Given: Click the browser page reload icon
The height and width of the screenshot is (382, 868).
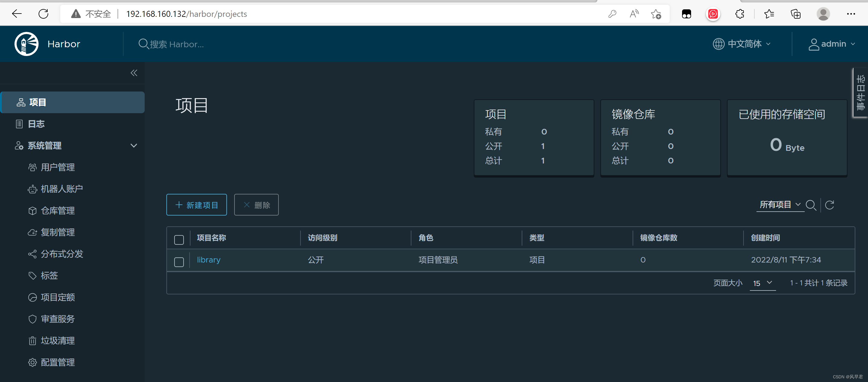Looking at the screenshot, I should coord(43,14).
